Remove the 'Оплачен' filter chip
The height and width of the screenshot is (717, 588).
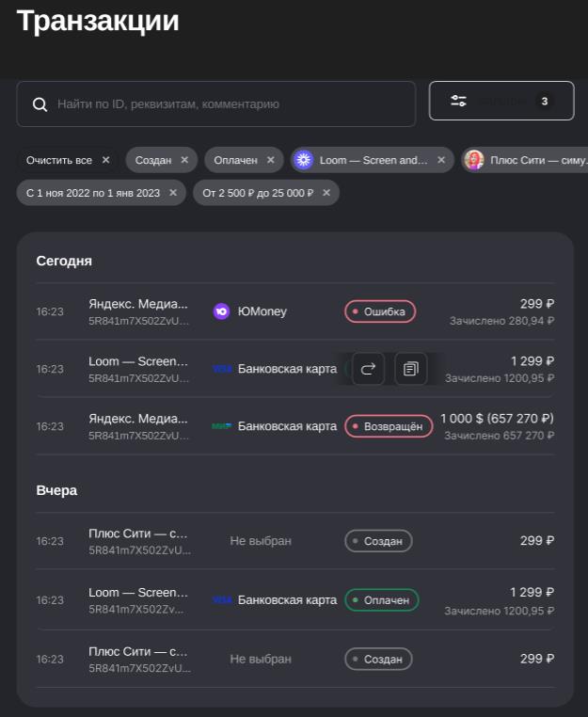[x=270, y=160]
